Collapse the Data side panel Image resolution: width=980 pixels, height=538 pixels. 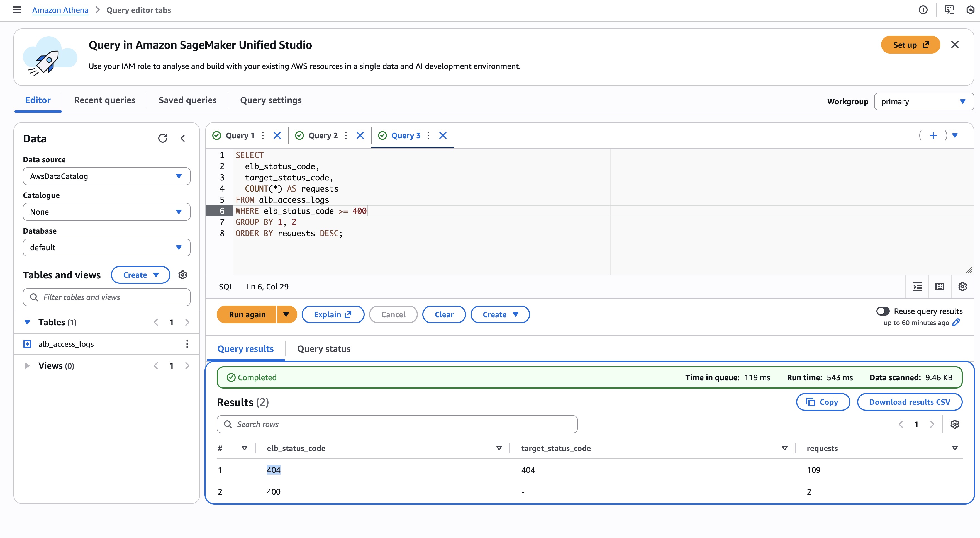[183, 138]
